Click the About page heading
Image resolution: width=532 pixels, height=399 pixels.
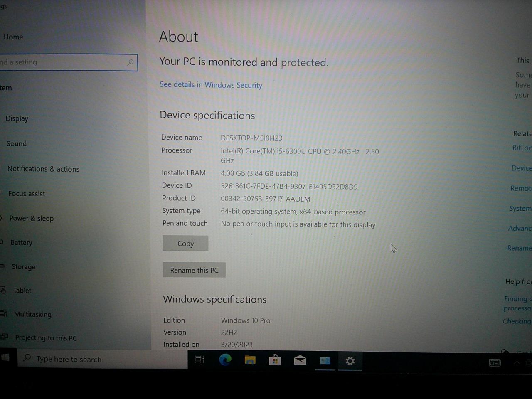(x=179, y=37)
